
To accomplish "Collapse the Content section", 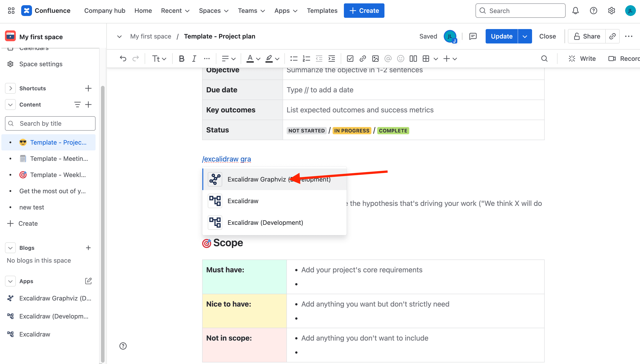I will (x=10, y=105).
